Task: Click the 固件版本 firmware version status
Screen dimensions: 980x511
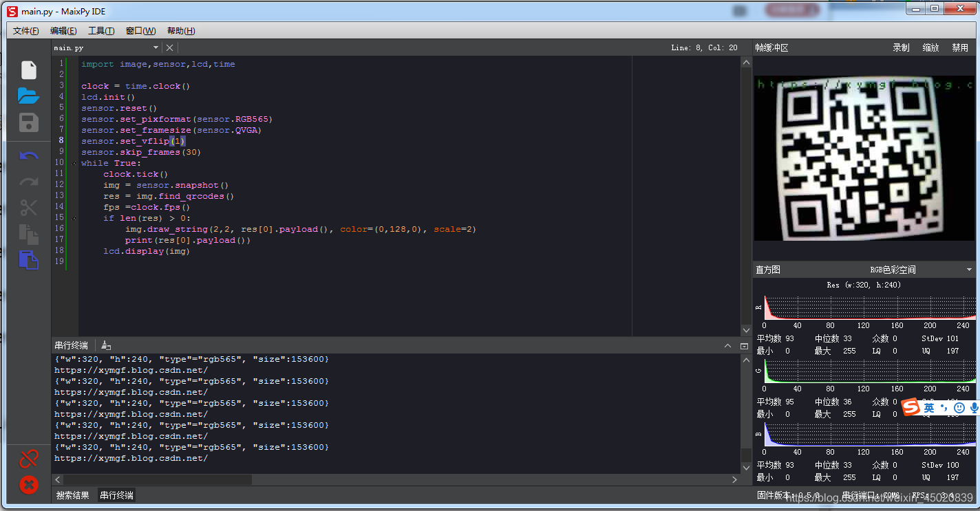Action: [x=788, y=495]
